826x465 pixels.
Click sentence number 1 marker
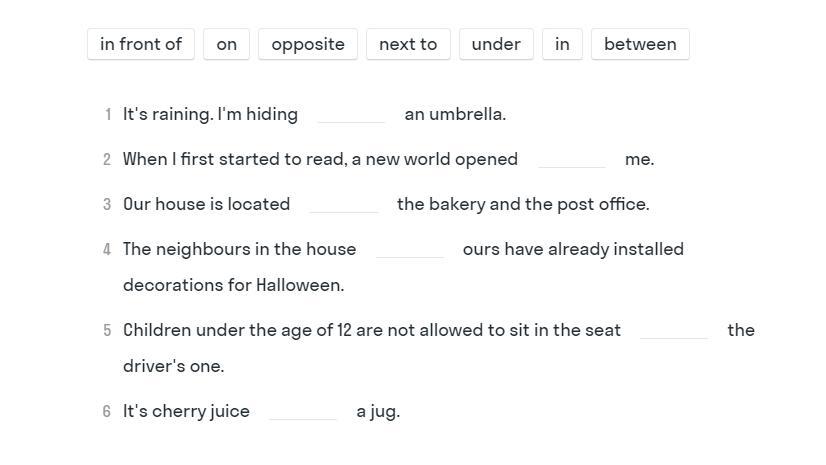[x=107, y=114]
